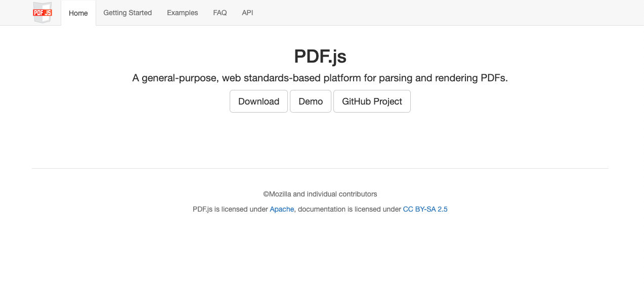Navigate to Examples from the menu
The width and height of the screenshot is (644, 299).
182,13
